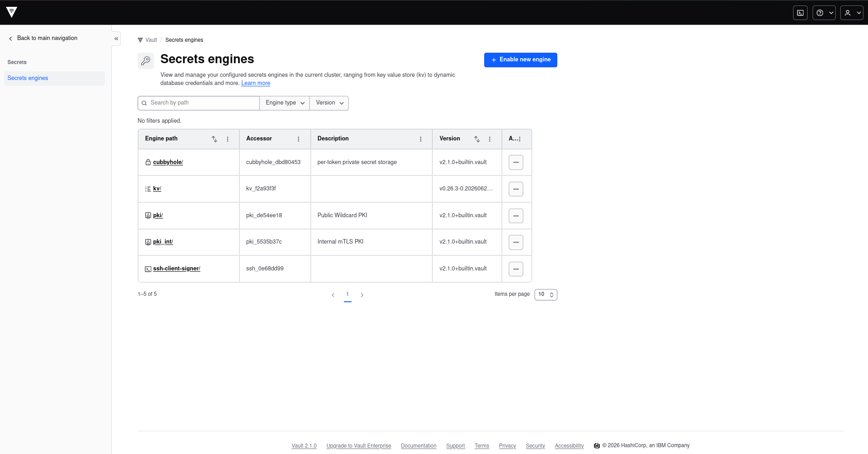Open actions menu for pki_int row
The width and height of the screenshot is (868, 454).
click(x=516, y=242)
